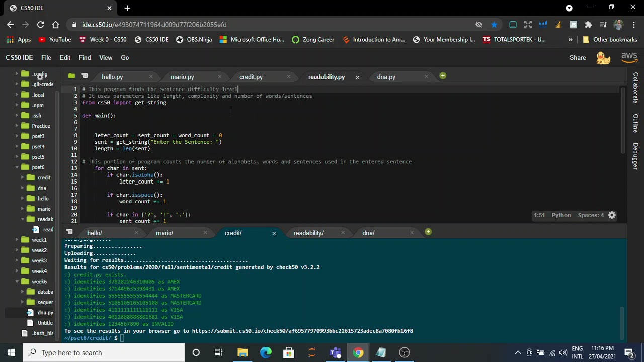
Task: Open the YouTube bookmark
Action: pos(55,39)
